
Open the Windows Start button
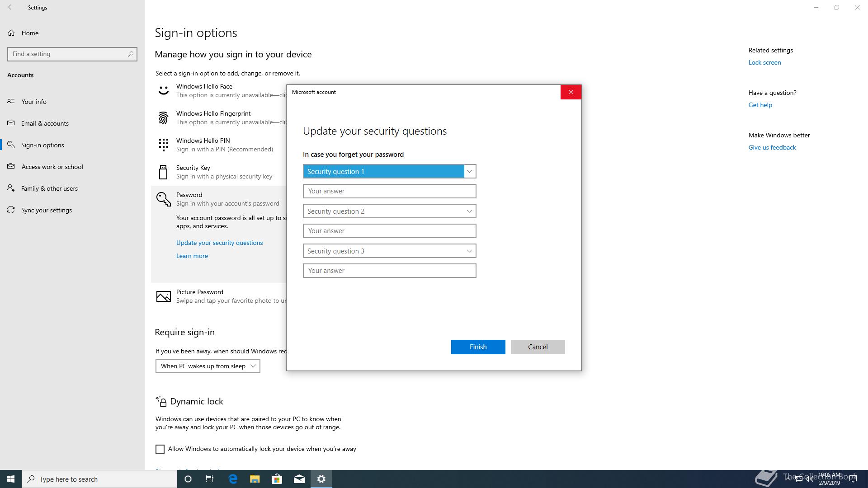click(x=11, y=479)
